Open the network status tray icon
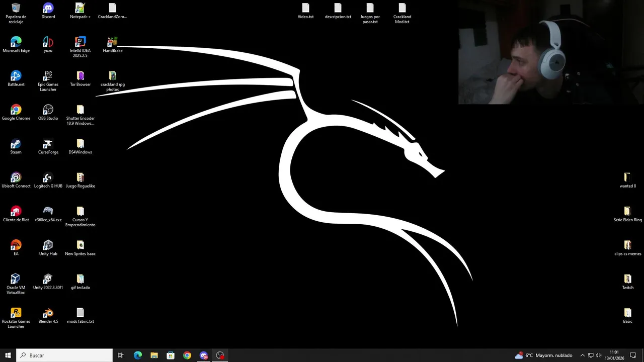The width and height of the screenshot is (644, 362). click(591, 355)
